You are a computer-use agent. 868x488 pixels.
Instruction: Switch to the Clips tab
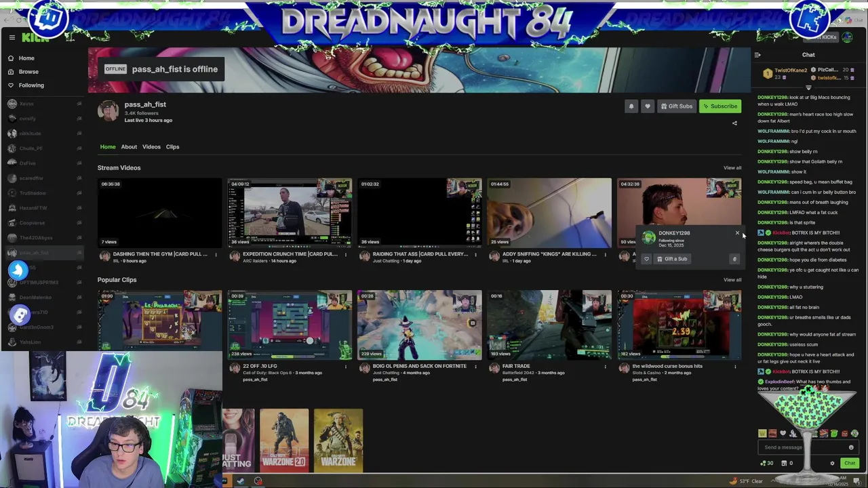click(172, 147)
